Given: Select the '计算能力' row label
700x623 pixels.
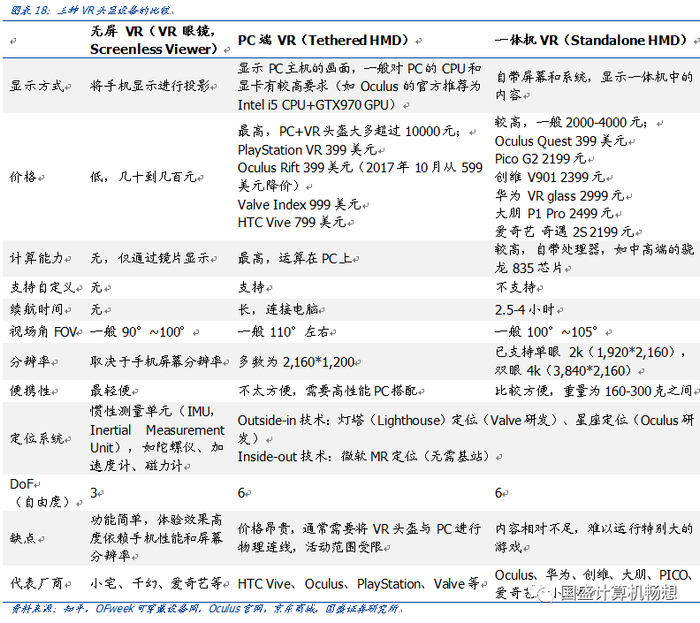Looking at the screenshot, I should (37, 258).
